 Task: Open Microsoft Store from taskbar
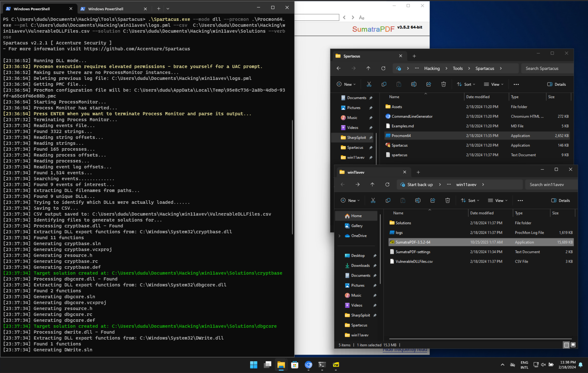tap(295, 365)
